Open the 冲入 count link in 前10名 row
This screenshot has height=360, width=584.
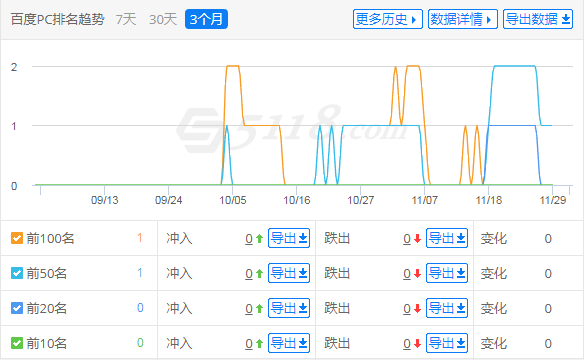(249, 343)
